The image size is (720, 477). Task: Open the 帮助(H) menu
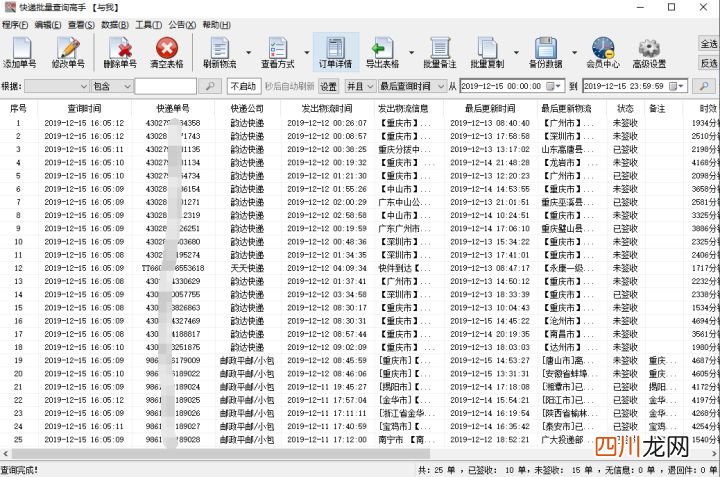pyautogui.click(x=216, y=25)
